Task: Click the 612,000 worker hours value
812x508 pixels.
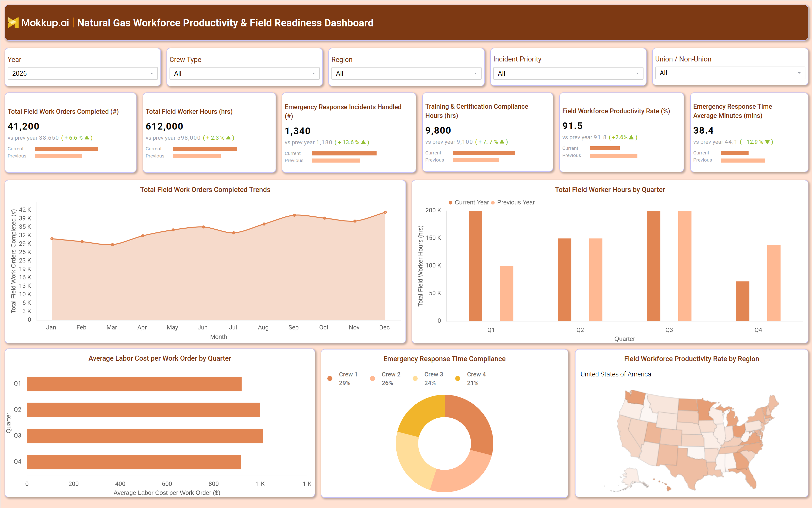Action: pos(164,126)
